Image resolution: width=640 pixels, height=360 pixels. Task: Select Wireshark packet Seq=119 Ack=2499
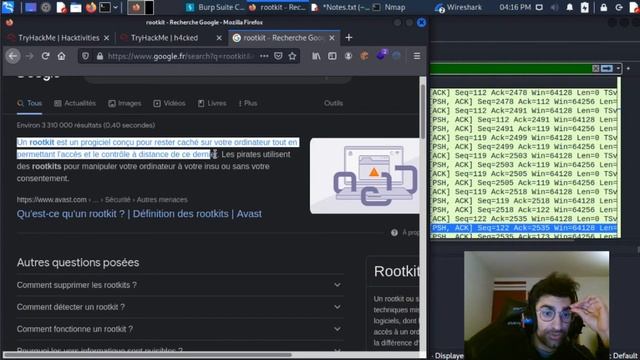[x=524, y=138]
